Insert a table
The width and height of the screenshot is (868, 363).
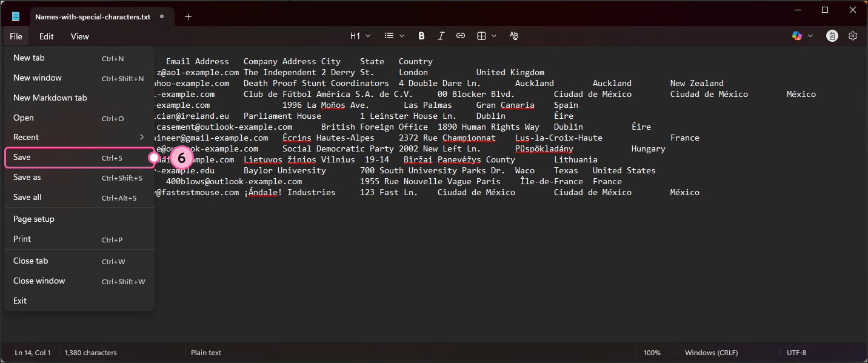coord(481,35)
